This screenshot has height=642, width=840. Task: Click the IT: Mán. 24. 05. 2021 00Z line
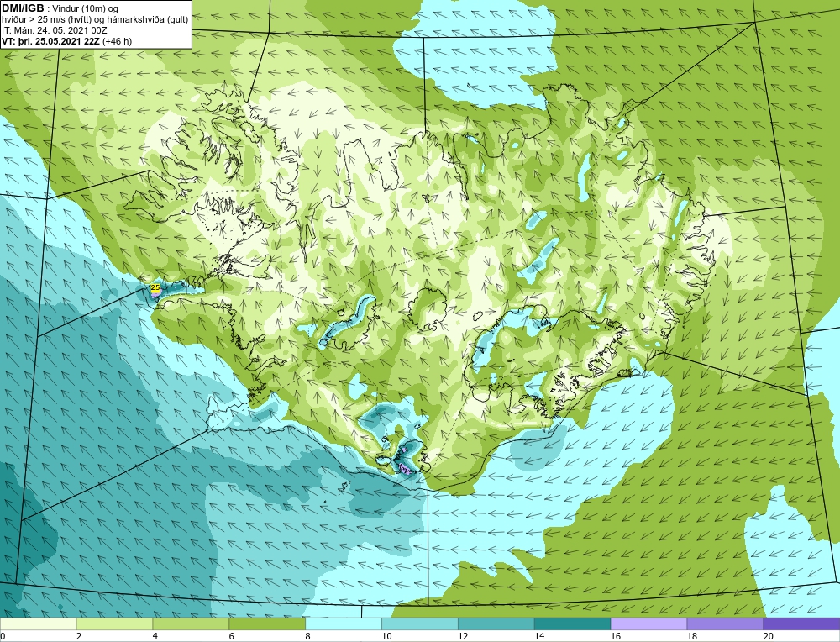(x=55, y=30)
